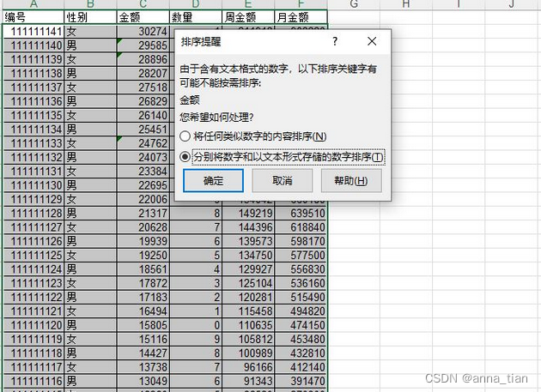Screen dimensions: 541x392
Task: Click monthly amount cell 515490
Action: coord(301,297)
